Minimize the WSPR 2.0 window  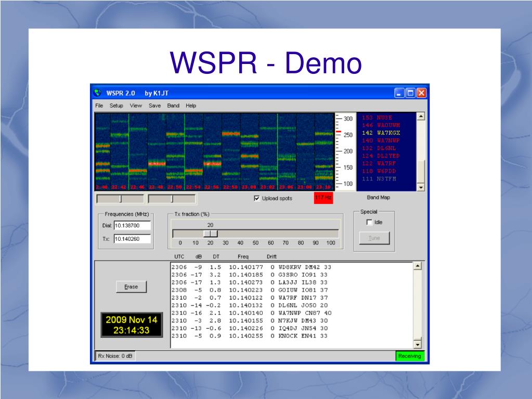[x=399, y=93]
